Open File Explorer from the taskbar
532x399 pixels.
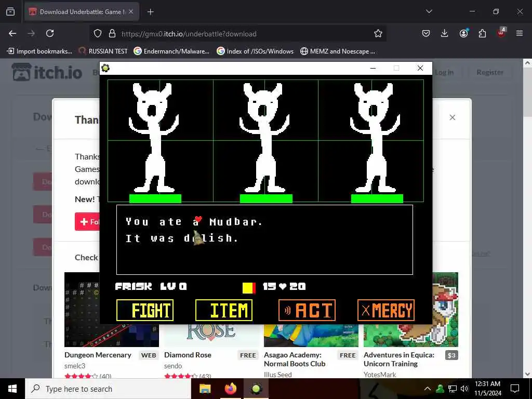point(205,389)
